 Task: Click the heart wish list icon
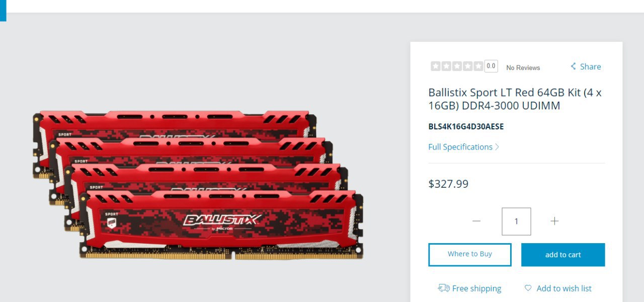[x=528, y=288]
